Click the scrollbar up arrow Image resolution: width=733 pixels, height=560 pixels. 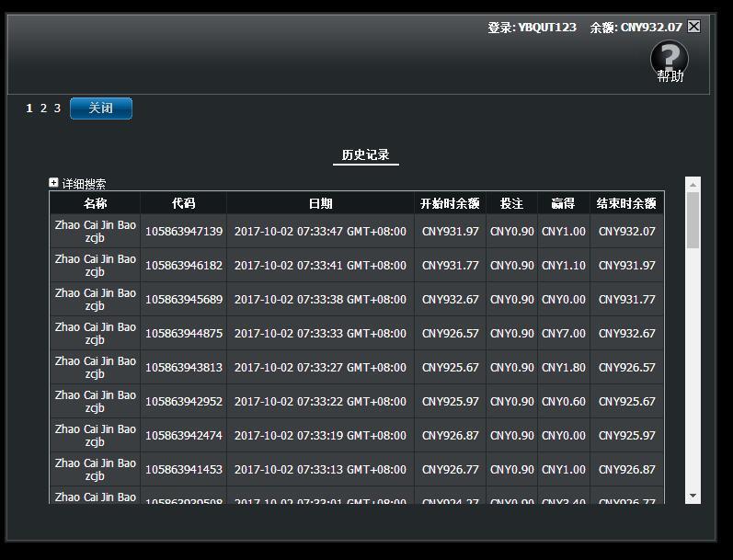pos(693,184)
